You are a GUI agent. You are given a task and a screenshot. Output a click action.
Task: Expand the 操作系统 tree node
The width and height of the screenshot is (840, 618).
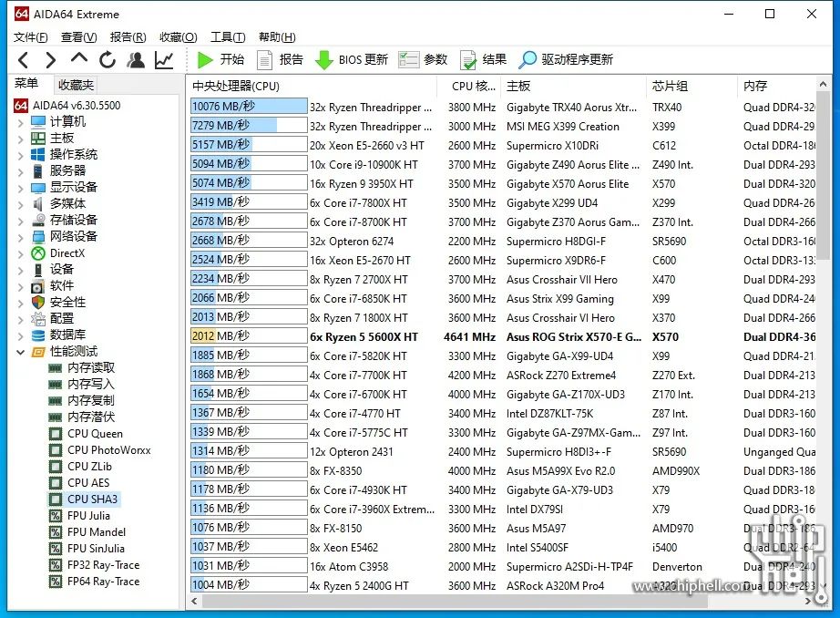pos(20,156)
